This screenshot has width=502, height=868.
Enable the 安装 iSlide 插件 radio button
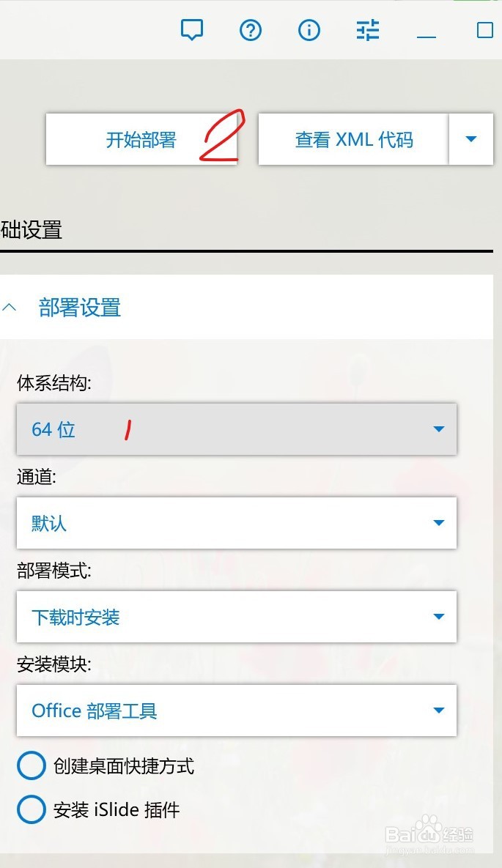coord(31,809)
